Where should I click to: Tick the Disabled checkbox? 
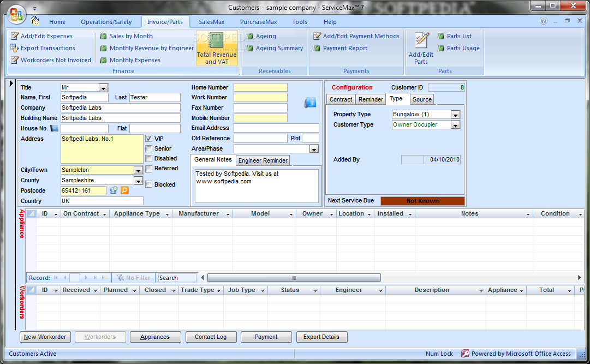click(x=149, y=158)
